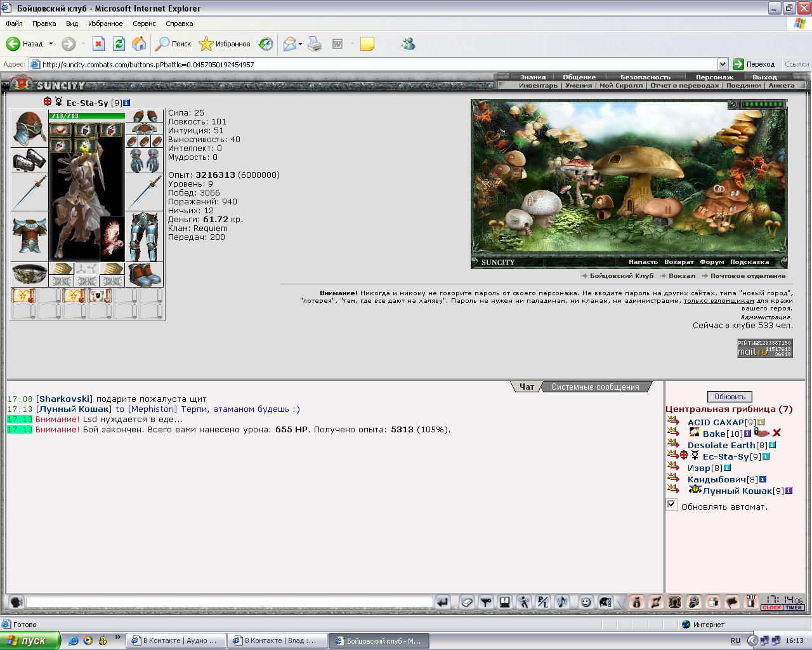The width and height of the screenshot is (812, 650).
Task: Go to Почтовое отделение location
Action: (747, 276)
